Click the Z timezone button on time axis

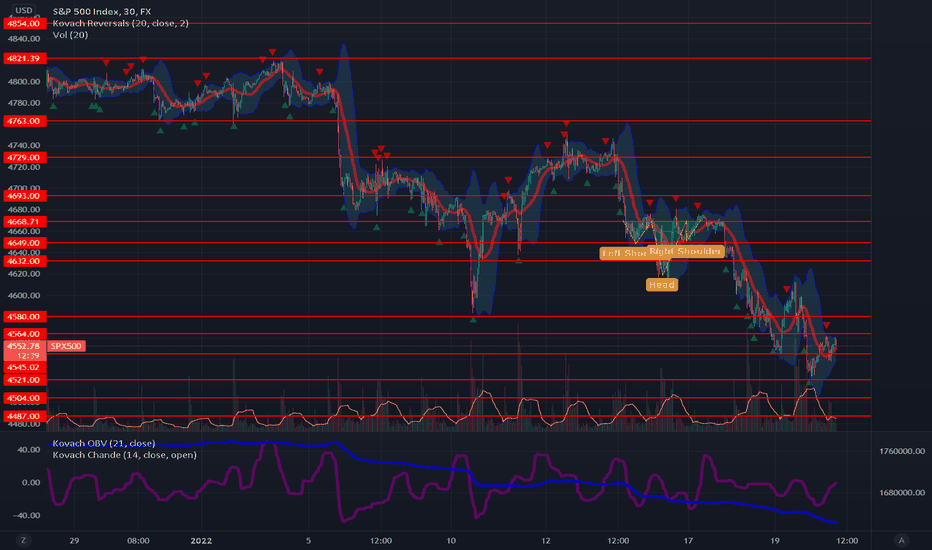pyautogui.click(x=24, y=540)
